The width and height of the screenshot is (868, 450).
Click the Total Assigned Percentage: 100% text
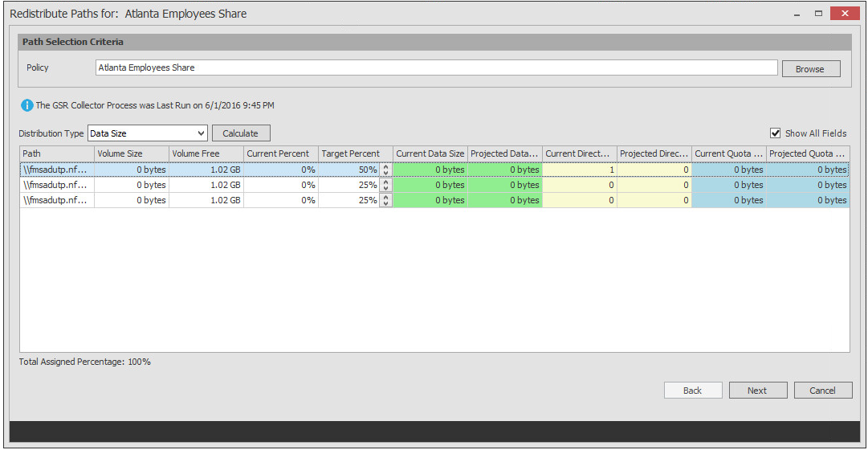(84, 362)
